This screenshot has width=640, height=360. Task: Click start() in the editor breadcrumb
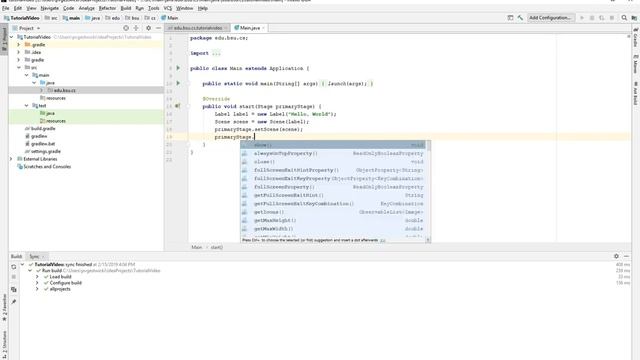(217, 247)
